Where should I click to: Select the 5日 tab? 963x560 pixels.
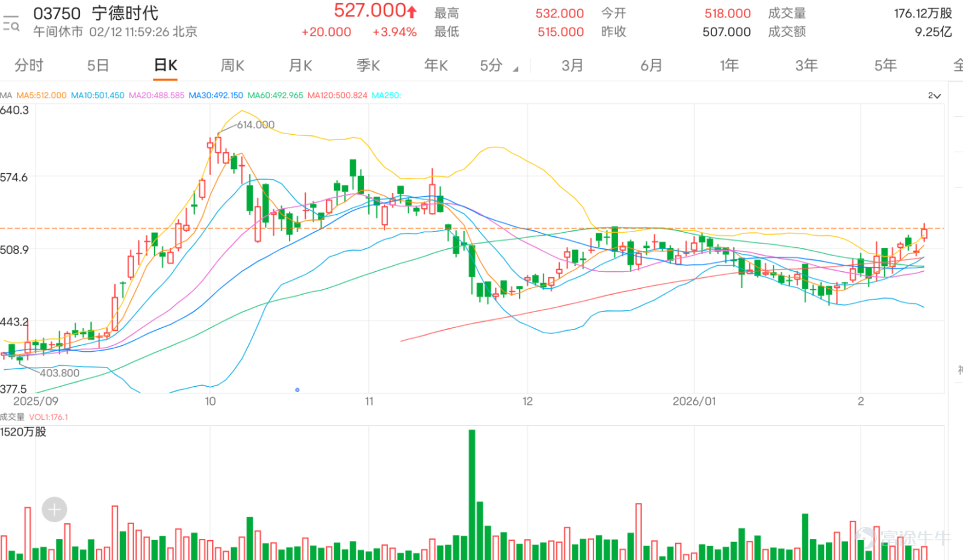pyautogui.click(x=98, y=66)
